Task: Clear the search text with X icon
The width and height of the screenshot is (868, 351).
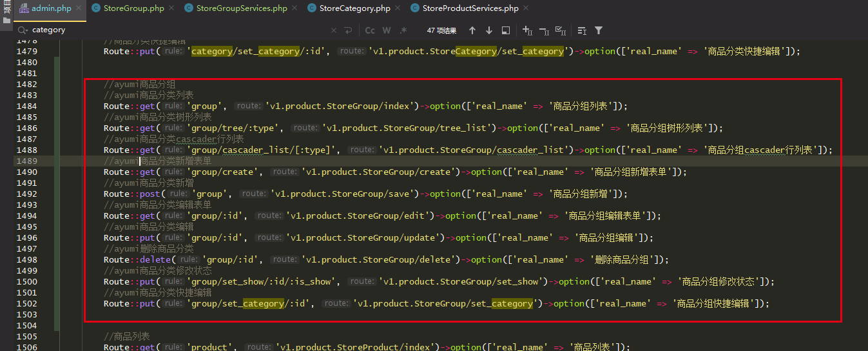Action: click(334, 30)
